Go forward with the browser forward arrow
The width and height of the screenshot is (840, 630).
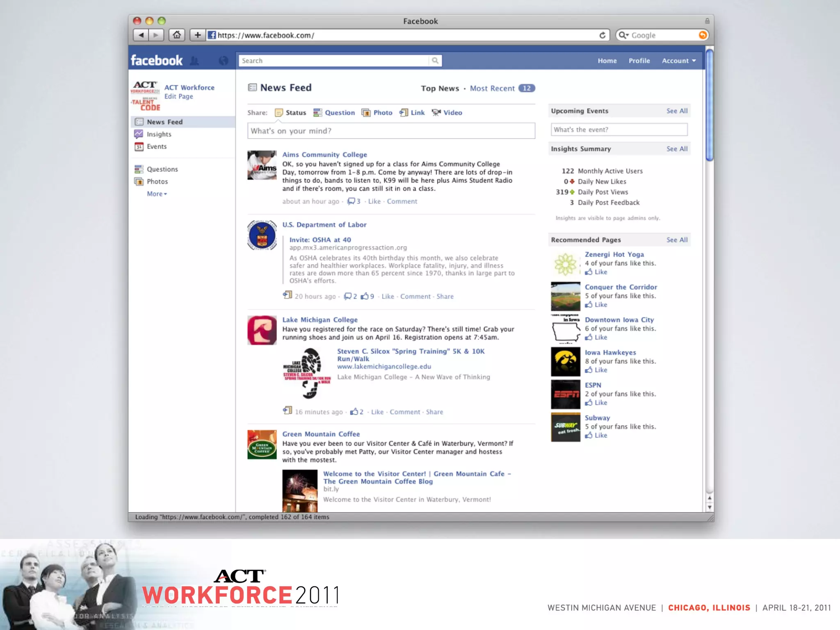156,35
